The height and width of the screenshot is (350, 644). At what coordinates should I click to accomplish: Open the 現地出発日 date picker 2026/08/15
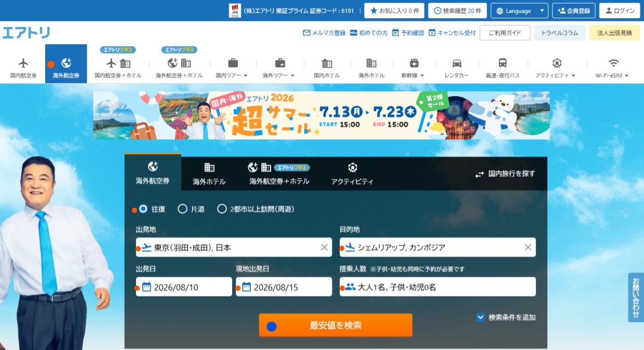point(284,287)
